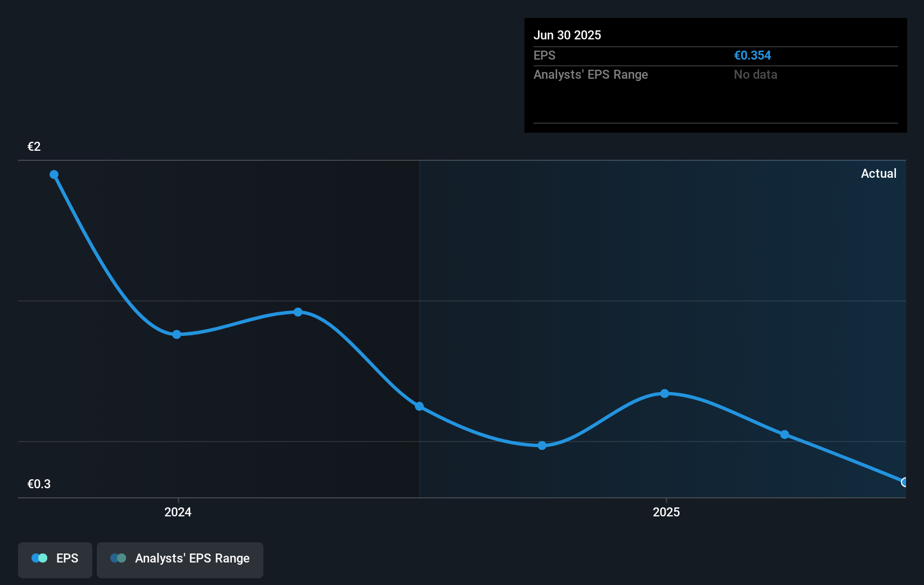
Task: Click the 2024 x-axis label
Action: (178, 512)
